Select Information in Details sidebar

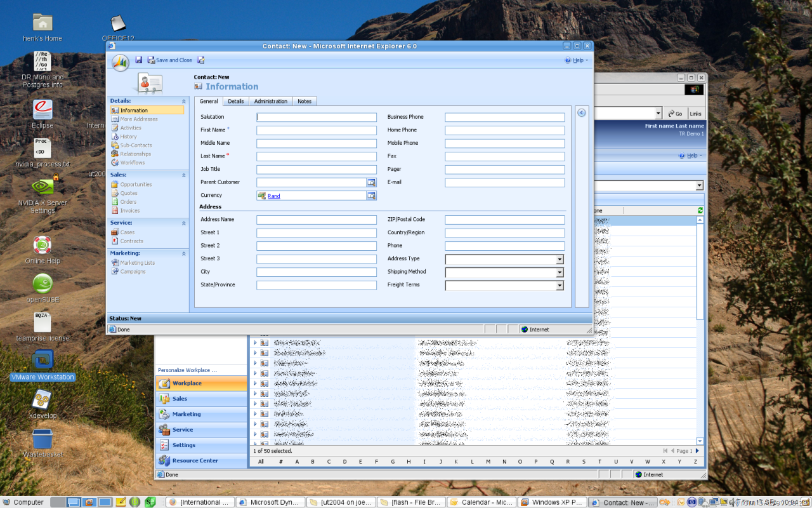pos(147,110)
